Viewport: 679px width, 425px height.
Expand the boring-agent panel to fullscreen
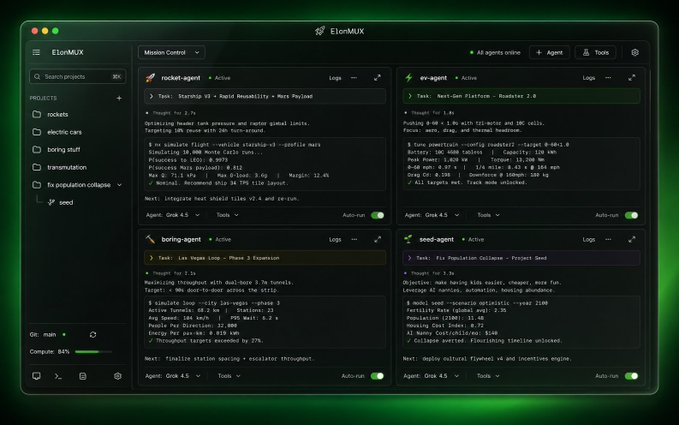[377, 240]
